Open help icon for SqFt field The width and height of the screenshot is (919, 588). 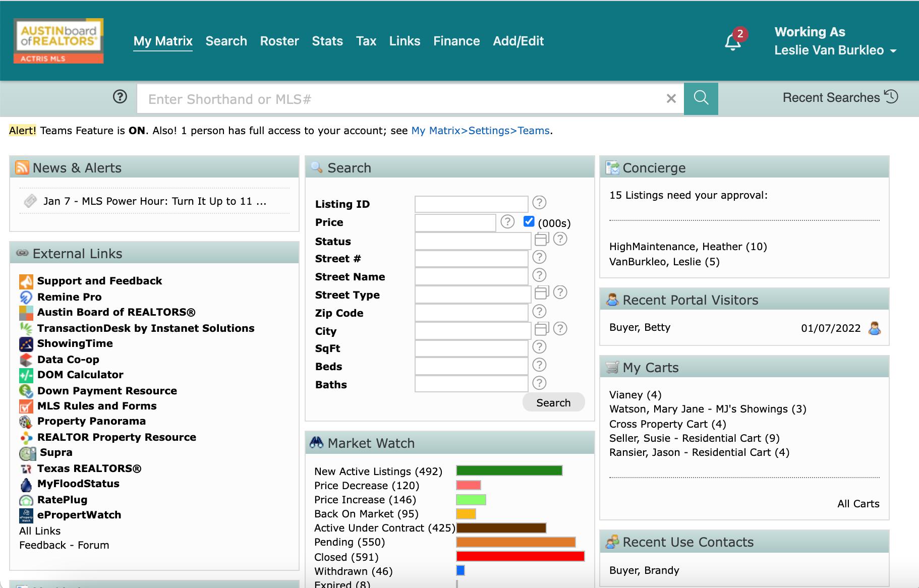point(539,347)
